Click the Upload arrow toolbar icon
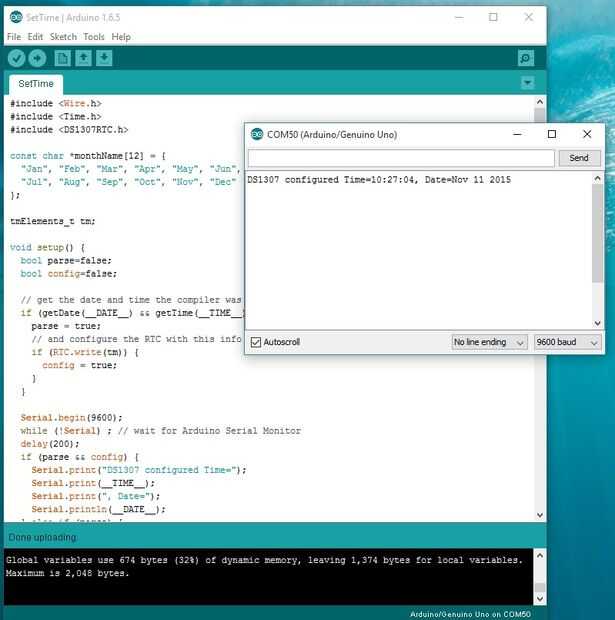The height and width of the screenshot is (620, 615). [x=37, y=59]
